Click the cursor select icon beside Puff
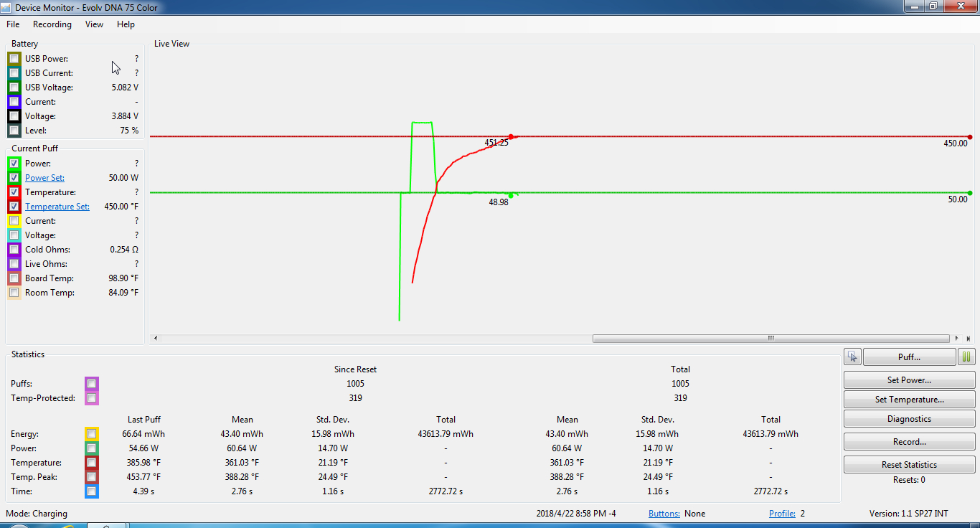Screen dimensions: 980x528 pyautogui.click(x=852, y=357)
